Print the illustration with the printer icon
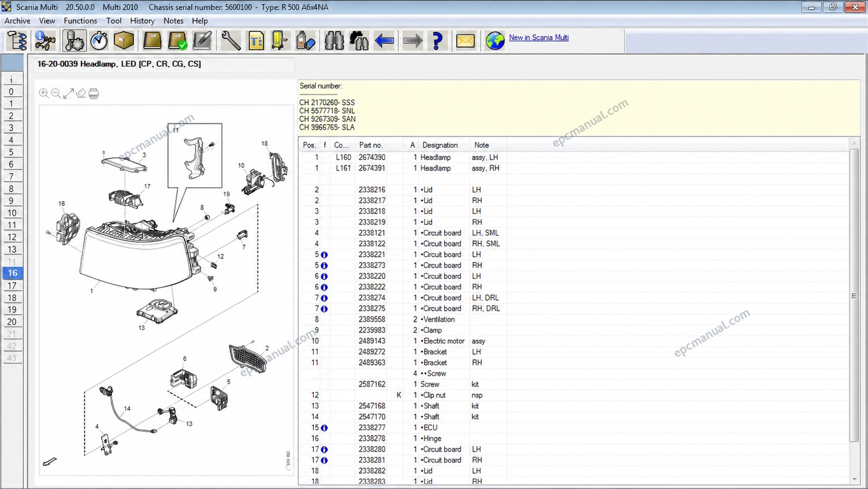 click(x=94, y=94)
